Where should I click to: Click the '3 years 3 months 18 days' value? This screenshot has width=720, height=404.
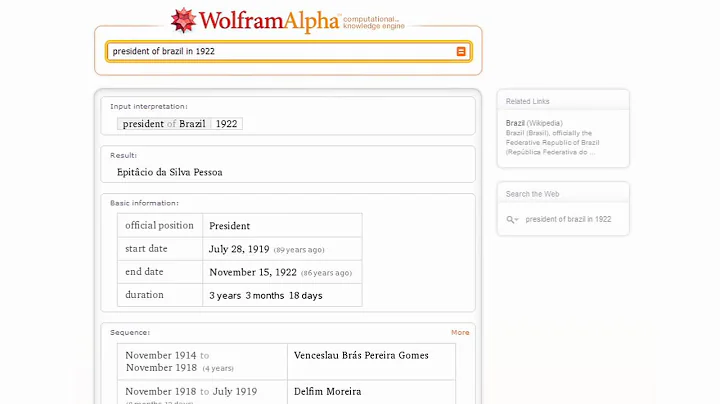pos(266,296)
